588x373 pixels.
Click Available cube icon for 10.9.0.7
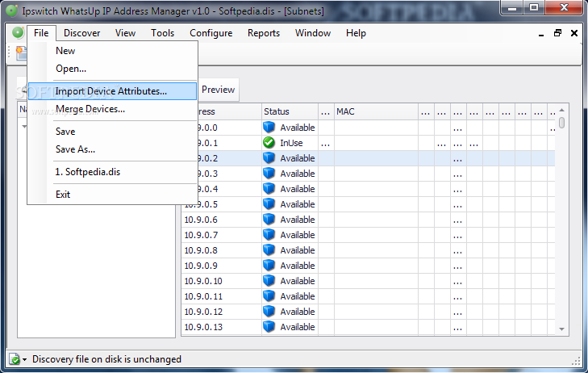pos(269,235)
